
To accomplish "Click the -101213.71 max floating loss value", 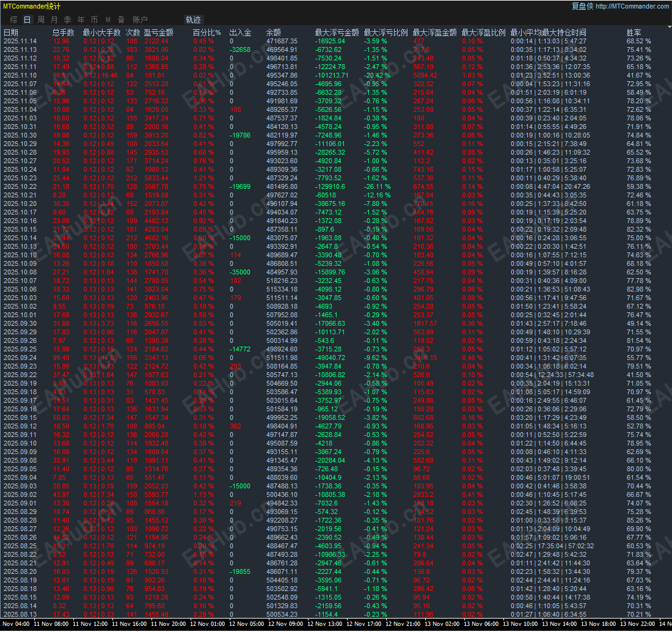I will pyautogui.click(x=332, y=75).
